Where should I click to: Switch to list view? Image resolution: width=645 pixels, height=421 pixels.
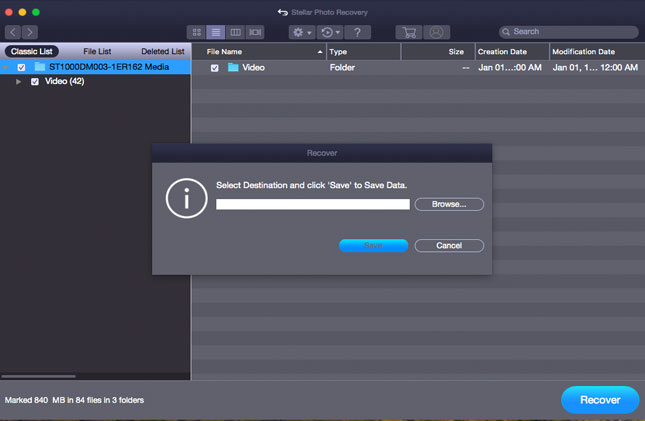click(x=216, y=32)
